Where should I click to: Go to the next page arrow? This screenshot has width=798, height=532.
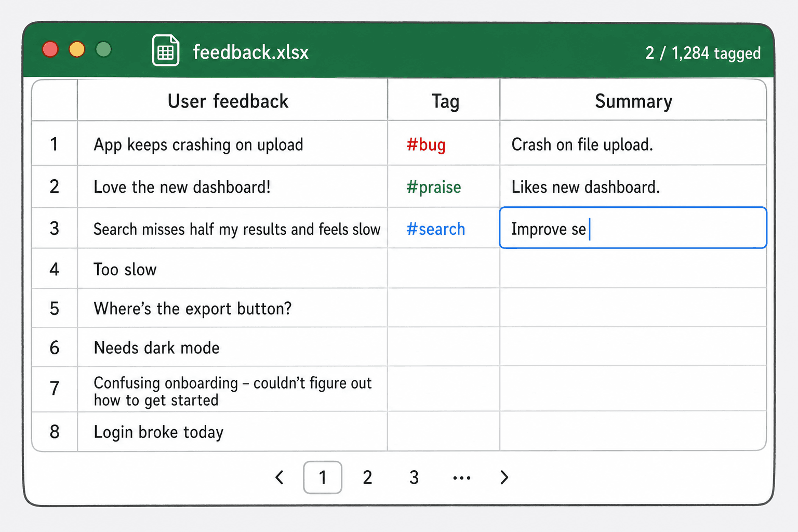[504, 477]
